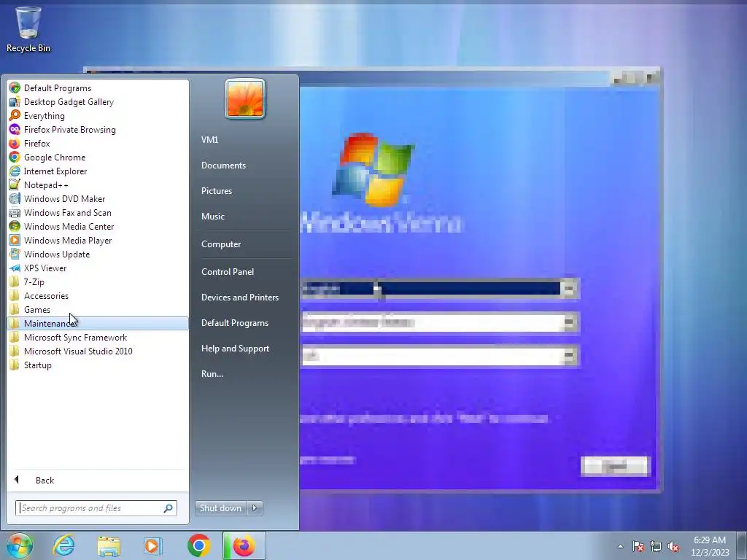Open Default Programs in the right pane
The image size is (747, 560).
(234, 323)
